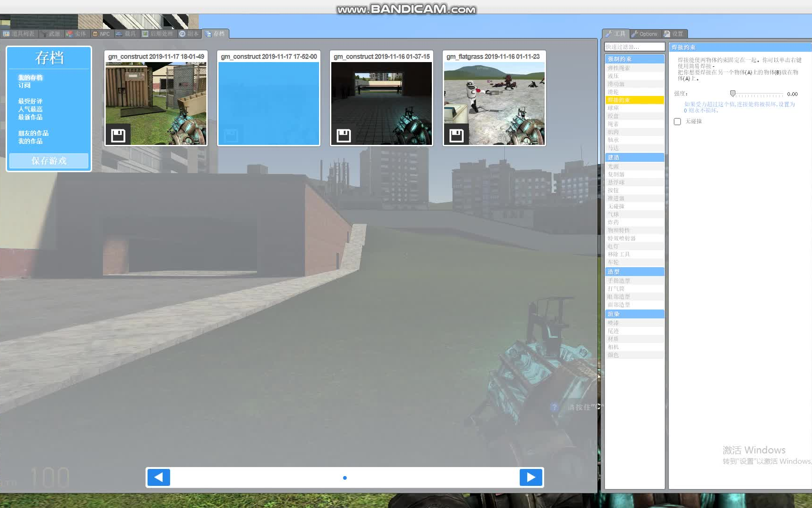Click the 道具列表 props grid icon
The width and height of the screenshot is (812, 508).
[7, 33]
